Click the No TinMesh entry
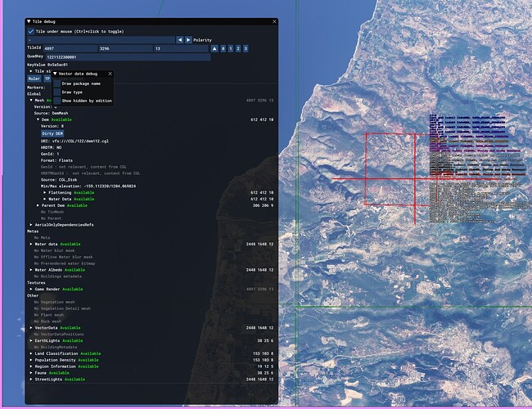 tap(52, 212)
